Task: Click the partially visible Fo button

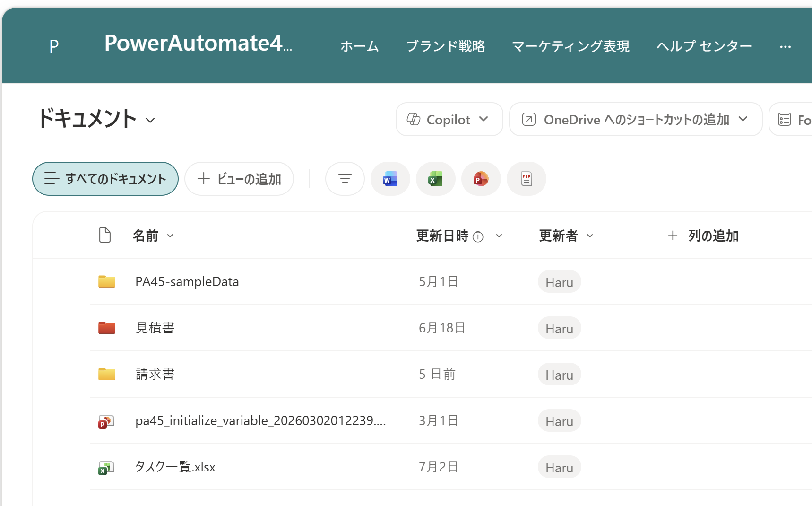Action: pos(790,119)
